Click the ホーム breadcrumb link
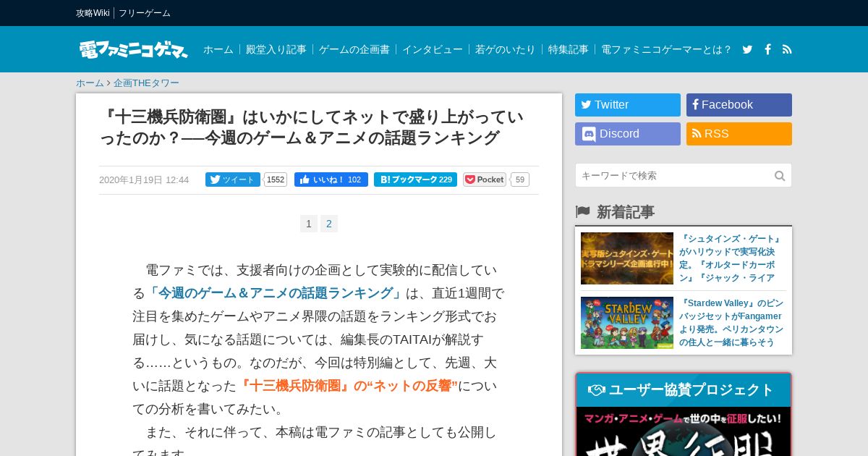Image resolution: width=868 pixels, height=456 pixels. click(x=90, y=83)
